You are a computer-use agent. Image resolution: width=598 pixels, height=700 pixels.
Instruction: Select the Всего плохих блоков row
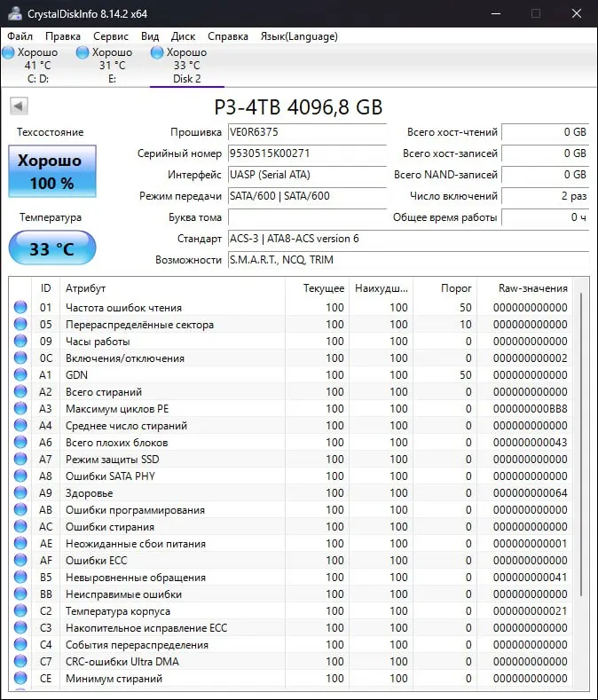click(290, 442)
